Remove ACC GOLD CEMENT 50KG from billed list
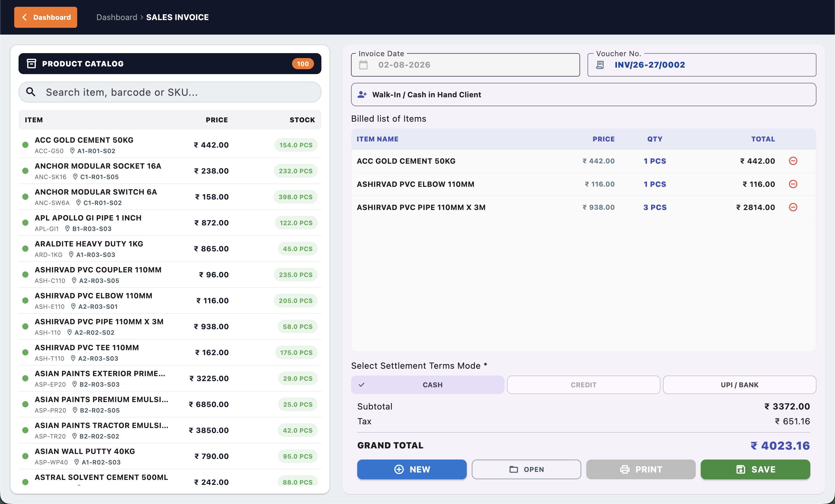835x504 pixels. click(793, 161)
